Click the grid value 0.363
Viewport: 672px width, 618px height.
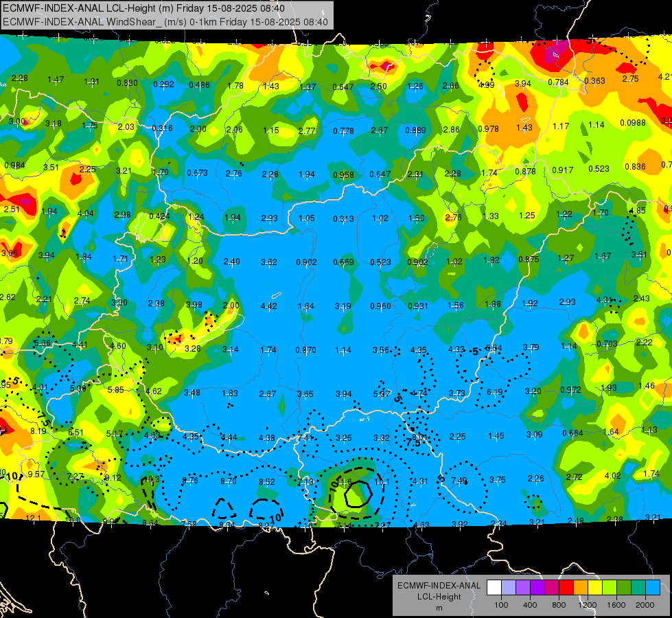[x=594, y=80]
